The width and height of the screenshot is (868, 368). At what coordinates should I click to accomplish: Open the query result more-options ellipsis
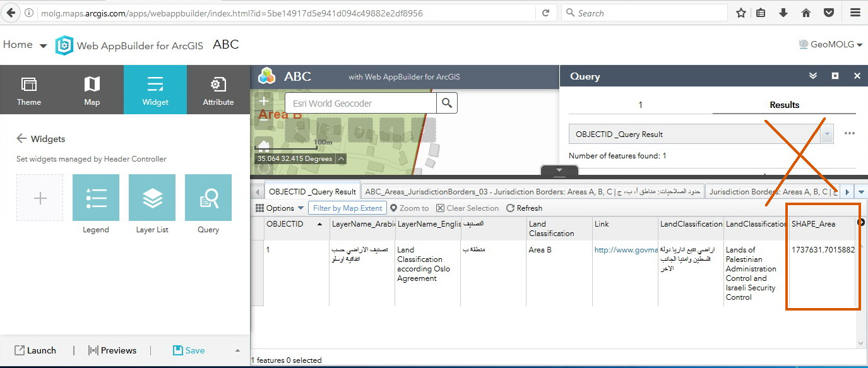849,134
